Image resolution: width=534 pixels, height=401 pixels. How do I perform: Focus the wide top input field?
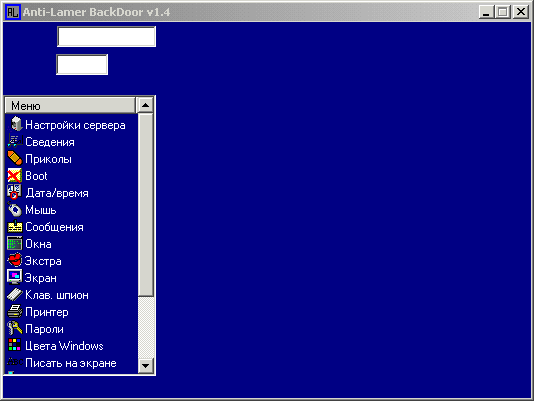106,36
